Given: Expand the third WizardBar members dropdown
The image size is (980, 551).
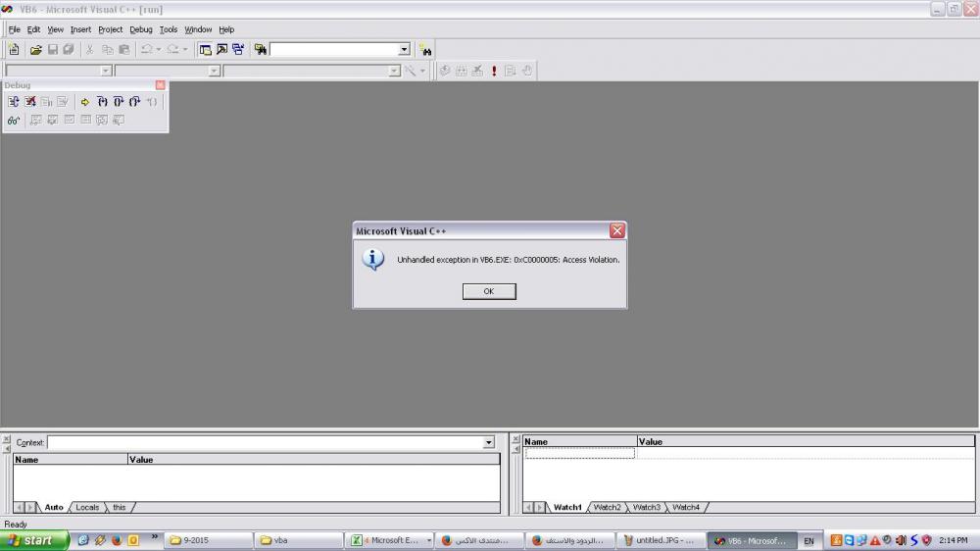Looking at the screenshot, I should point(394,71).
